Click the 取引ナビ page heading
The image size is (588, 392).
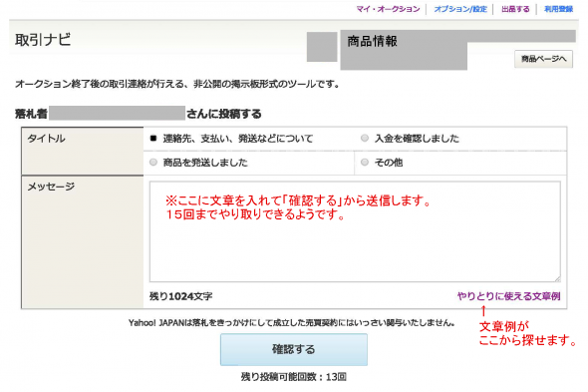pyautogui.click(x=43, y=40)
